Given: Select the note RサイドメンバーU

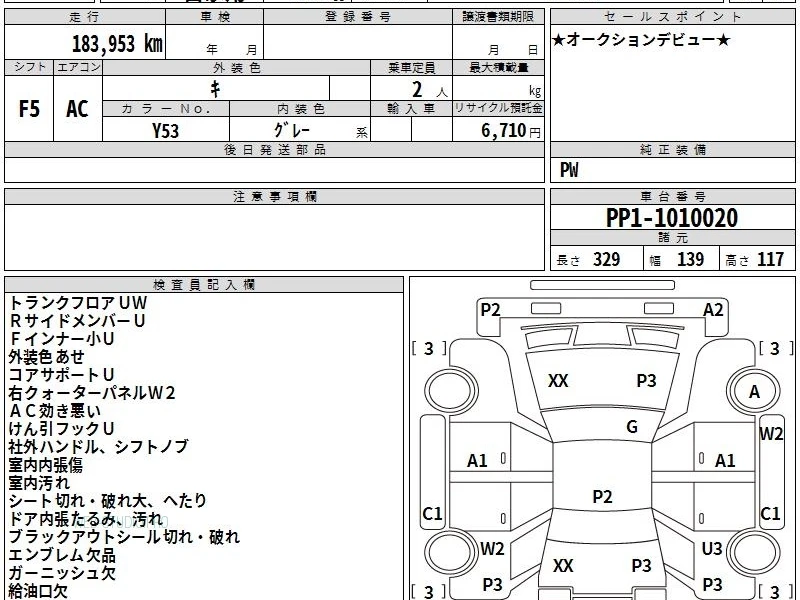Looking at the screenshot, I should pos(77,321).
